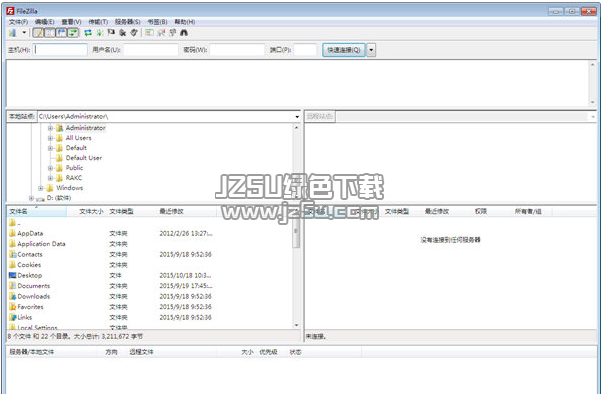601x394 pixels.
Task: Open the binoculars file search tool
Action: point(184,33)
